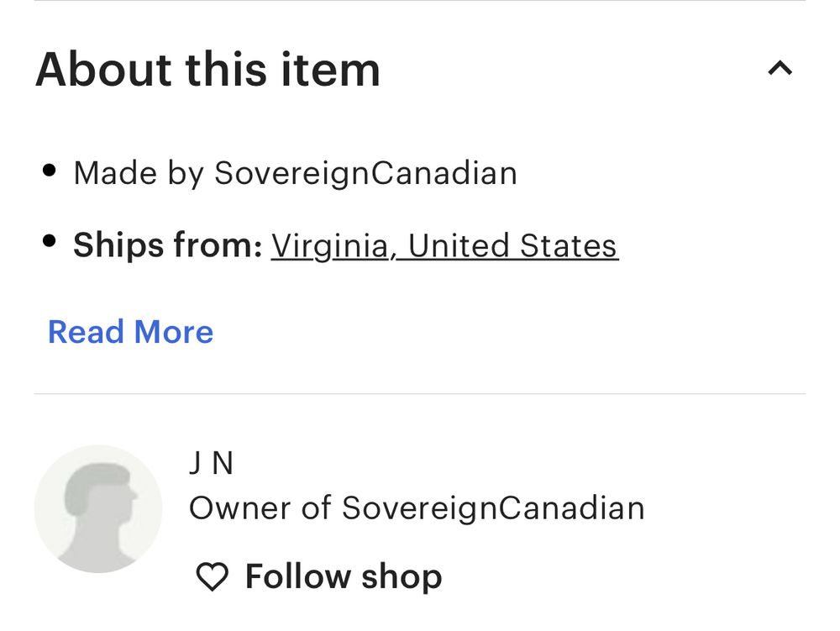Viewport: 840px width, 631px height.
Task: Select the Ships from bullet entry
Action: coord(345,245)
